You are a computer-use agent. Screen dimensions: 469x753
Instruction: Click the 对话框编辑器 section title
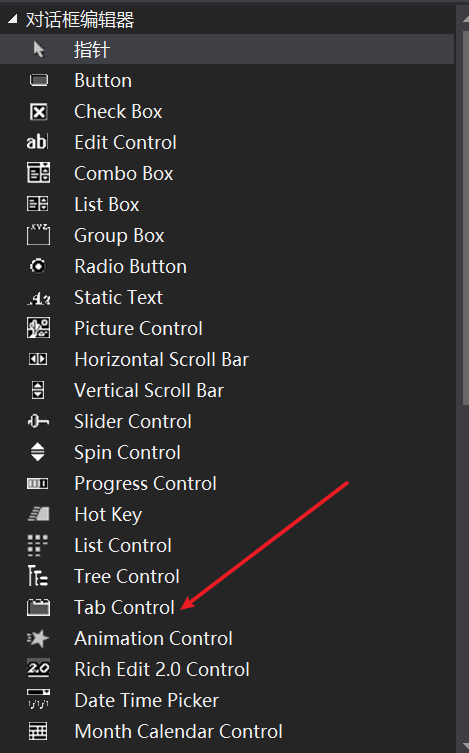point(80,20)
